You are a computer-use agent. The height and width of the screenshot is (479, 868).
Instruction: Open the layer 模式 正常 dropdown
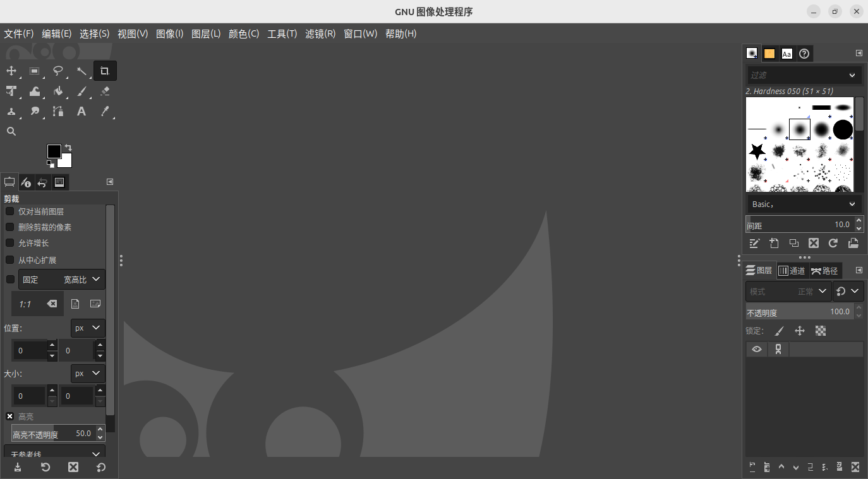788,292
